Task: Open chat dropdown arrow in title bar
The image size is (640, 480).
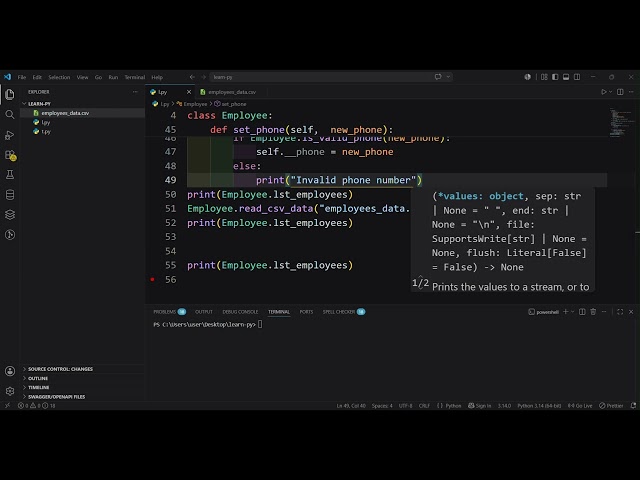Action: (448, 77)
